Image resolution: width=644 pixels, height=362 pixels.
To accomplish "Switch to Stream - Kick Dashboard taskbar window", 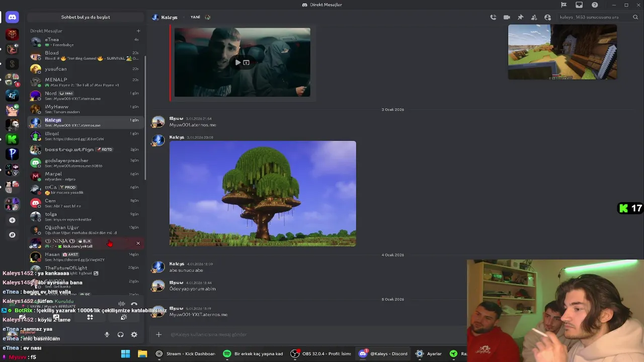I will click(x=186, y=354).
